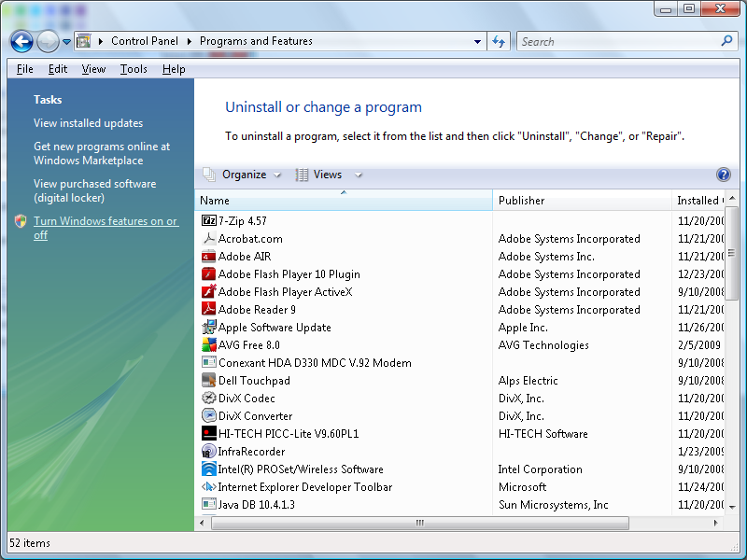747x560 pixels.
Task: Click Apple Software Update icon
Action: tap(208, 328)
